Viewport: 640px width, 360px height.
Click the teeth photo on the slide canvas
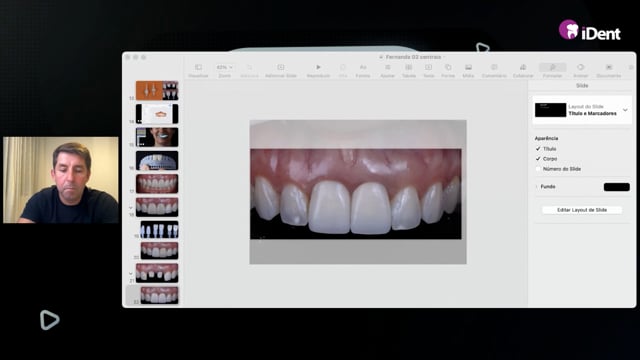(x=356, y=194)
